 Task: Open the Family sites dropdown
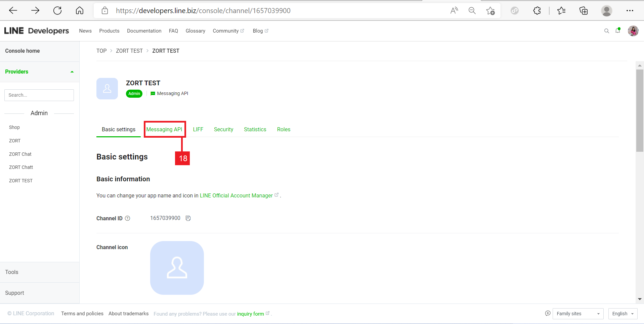pyautogui.click(x=578, y=314)
